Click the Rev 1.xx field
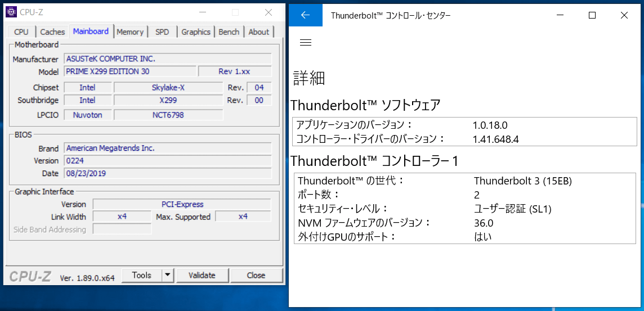This screenshot has width=644, height=311. [x=235, y=71]
